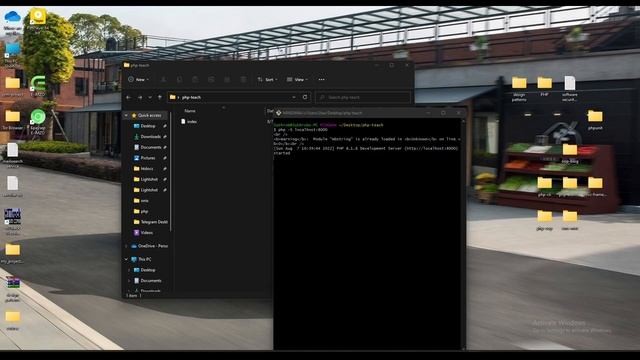Viewport: 640px width, 360px height.
Task: Select the This PC desktop shortcut
Action: coord(12,55)
